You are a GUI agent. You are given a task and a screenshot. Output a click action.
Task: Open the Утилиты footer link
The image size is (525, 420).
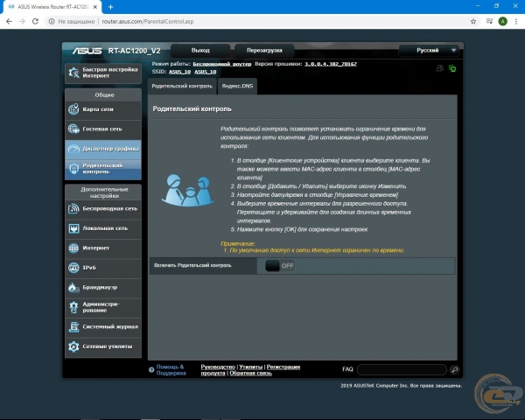click(251, 367)
